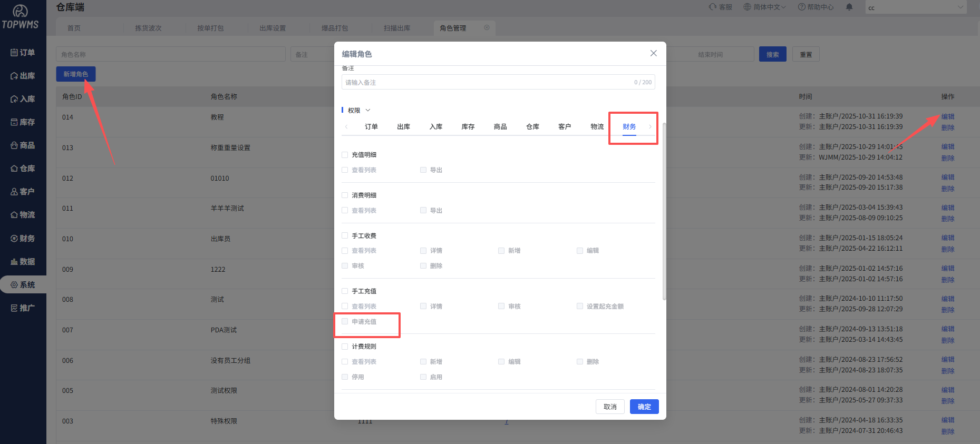This screenshot has height=444, width=980.
Task: Open the 推广 sidebar menu icon
Action: coord(14,308)
